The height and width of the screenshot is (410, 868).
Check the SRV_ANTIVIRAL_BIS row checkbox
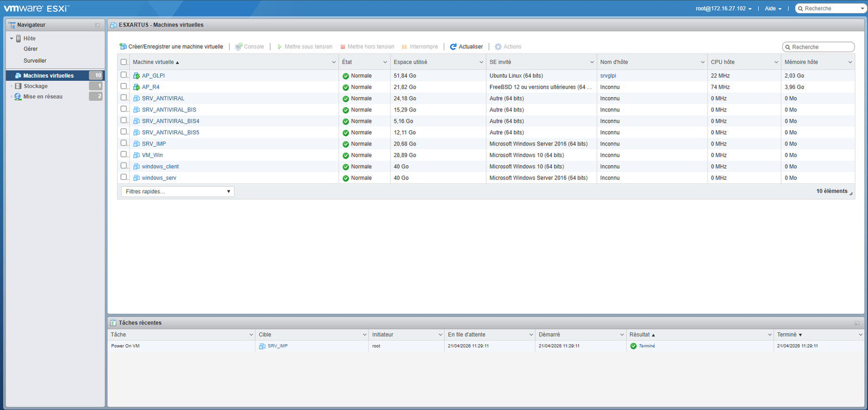124,109
